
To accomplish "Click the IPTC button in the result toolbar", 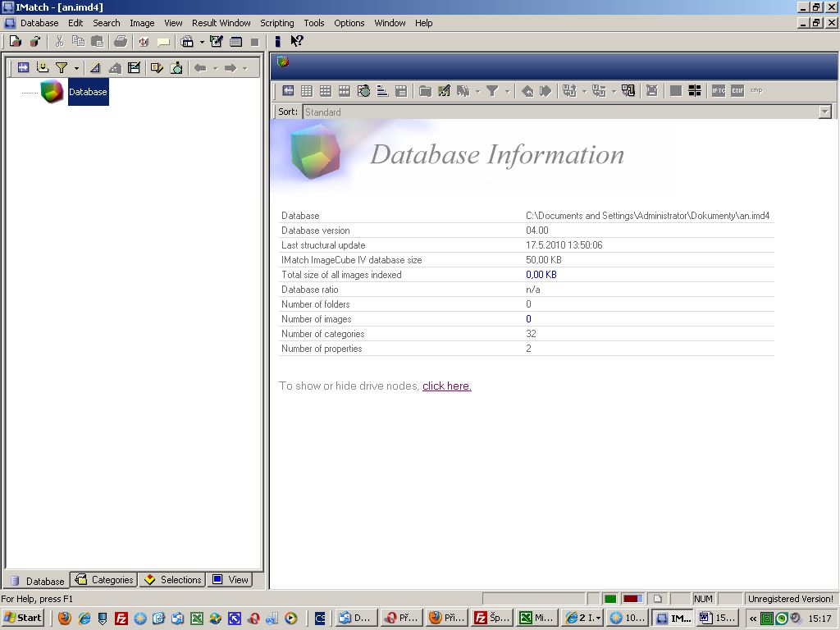I will coord(719,91).
